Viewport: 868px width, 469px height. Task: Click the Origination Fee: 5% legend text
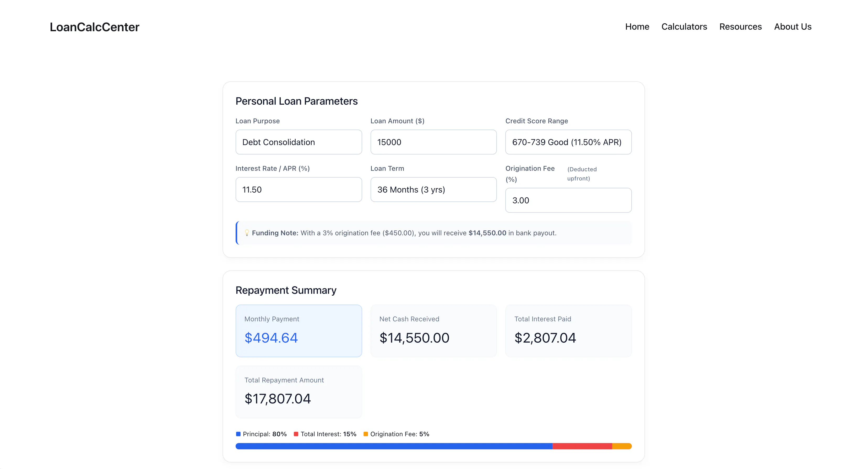400,434
